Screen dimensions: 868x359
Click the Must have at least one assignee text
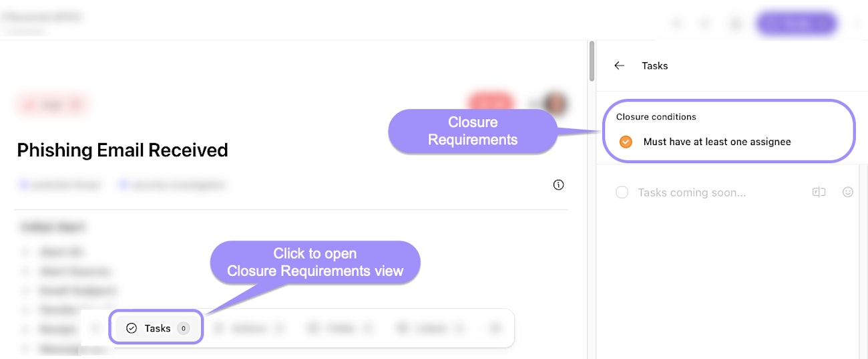coord(716,142)
